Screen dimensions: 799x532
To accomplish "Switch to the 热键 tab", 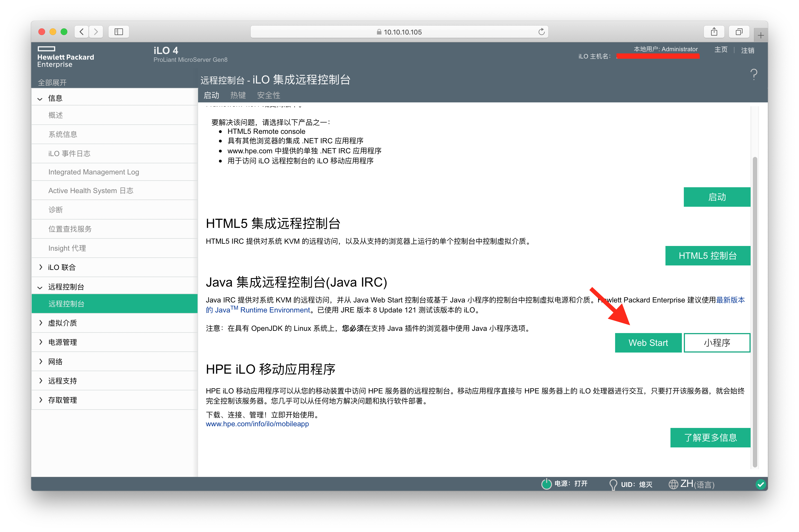I will pyautogui.click(x=238, y=95).
